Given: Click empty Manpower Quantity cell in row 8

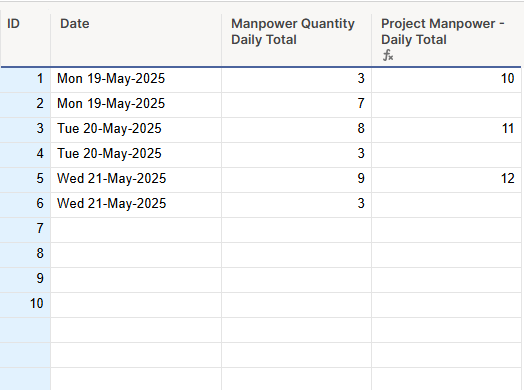Looking at the screenshot, I should (296, 255).
